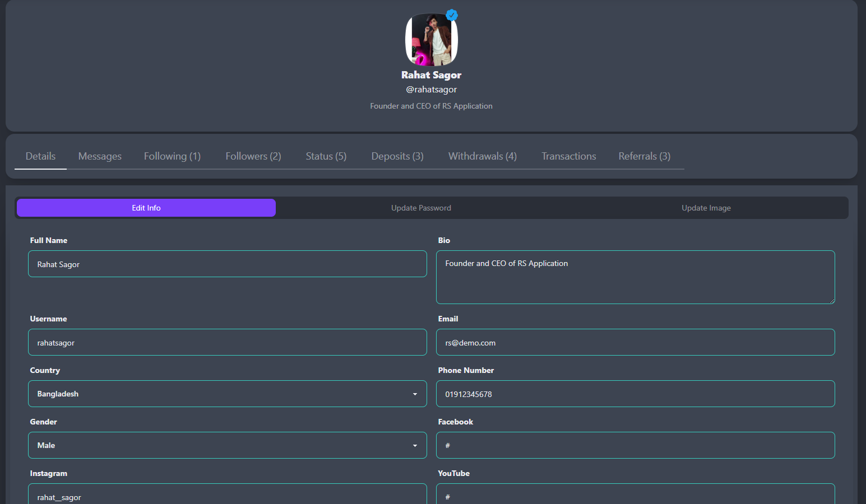Click Update Image
The width and height of the screenshot is (866, 504).
pyautogui.click(x=706, y=208)
